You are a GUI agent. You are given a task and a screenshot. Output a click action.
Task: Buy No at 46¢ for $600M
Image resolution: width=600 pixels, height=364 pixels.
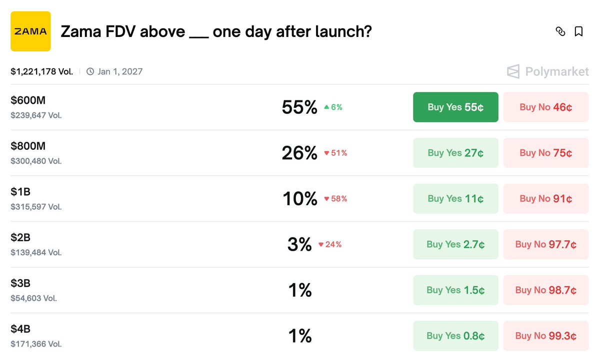[545, 107]
